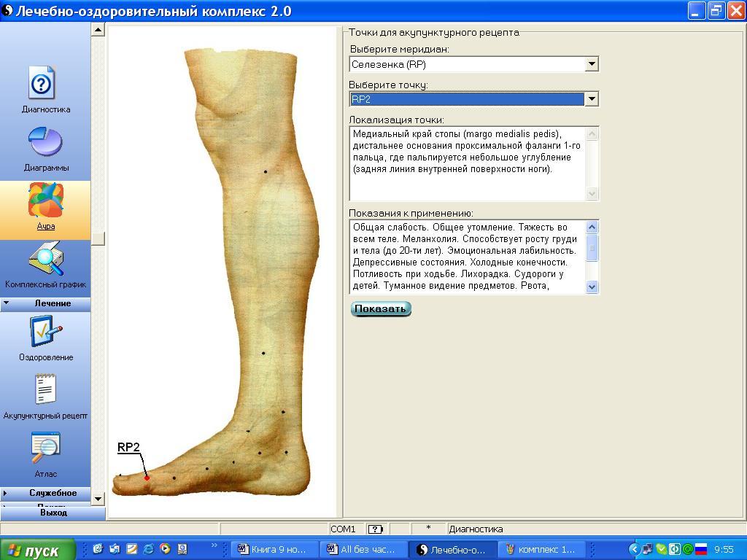Click the red RP2 point on foot

click(147, 478)
